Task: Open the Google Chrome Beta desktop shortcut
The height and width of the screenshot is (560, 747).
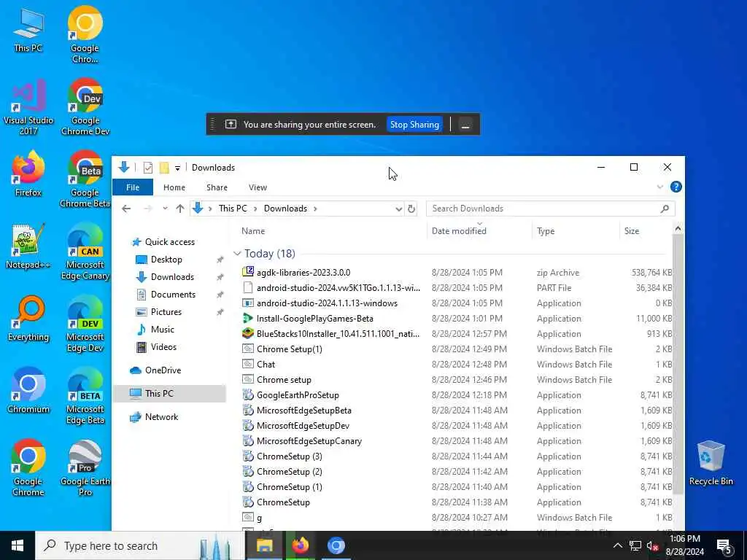Action: click(x=85, y=179)
